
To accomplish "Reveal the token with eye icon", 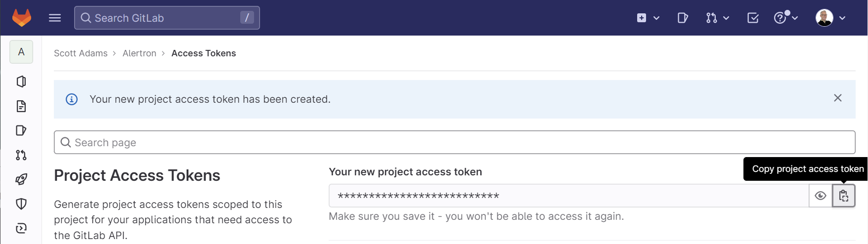I will 821,196.
